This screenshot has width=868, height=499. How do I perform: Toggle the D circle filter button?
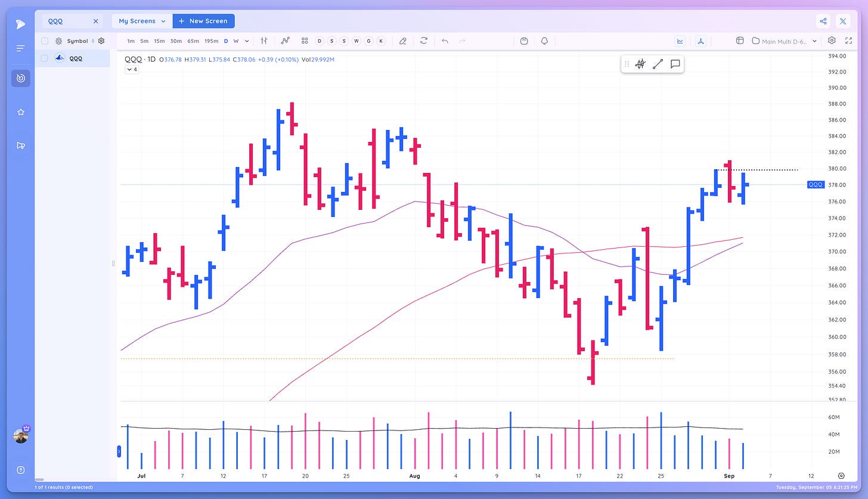point(319,41)
